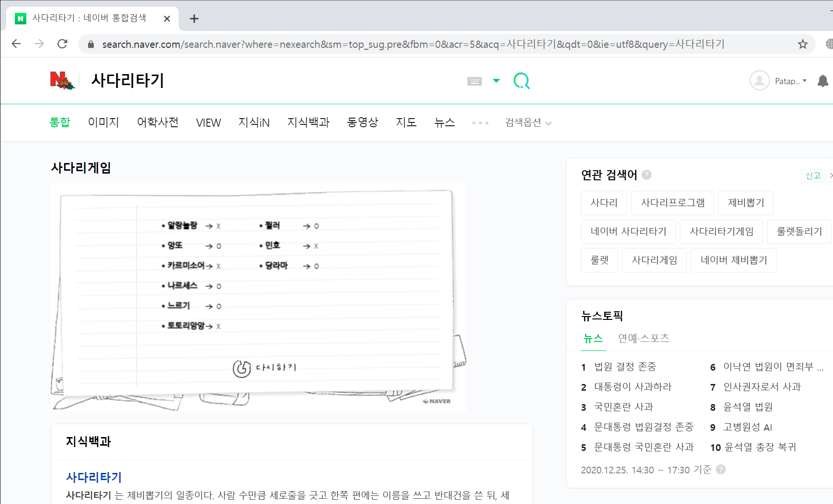Open the 사다리타기 encyclopedia entry link
Viewport: 833px width, 504px height.
coord(94,477)
